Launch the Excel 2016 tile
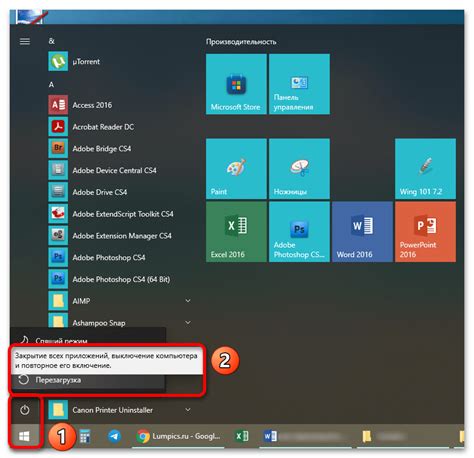The height and width of the screenshot is (458, 474). [x=236, y=232]
